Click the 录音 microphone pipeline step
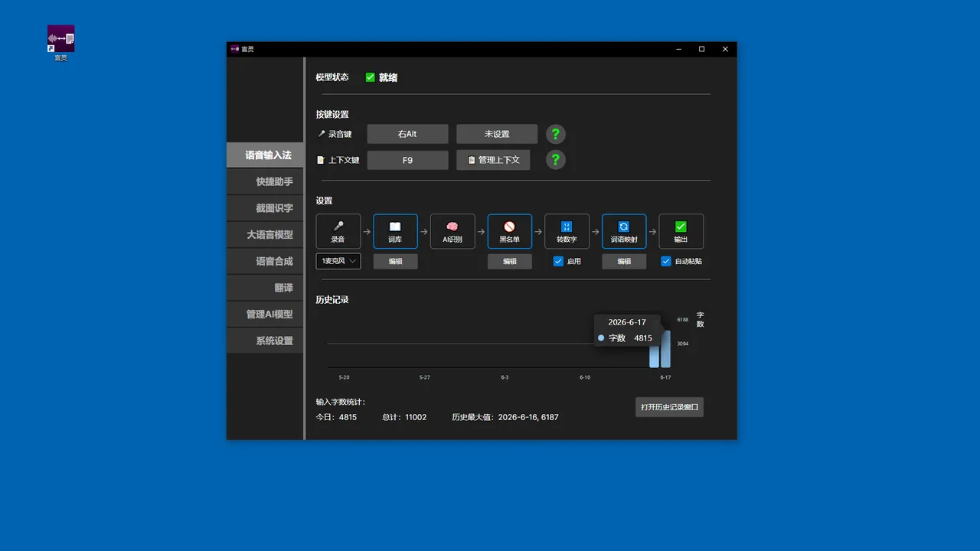The image size is (980, 551). [338, 231]
